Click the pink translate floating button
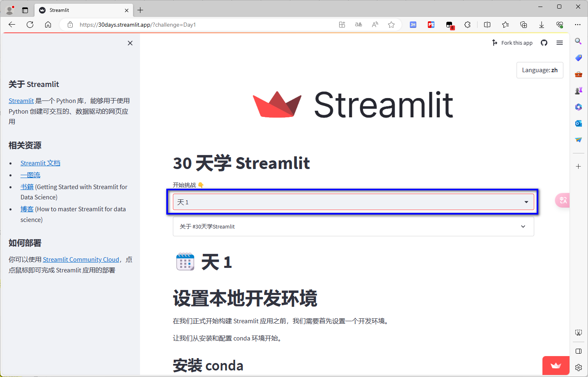 click(x=563, y=200)
